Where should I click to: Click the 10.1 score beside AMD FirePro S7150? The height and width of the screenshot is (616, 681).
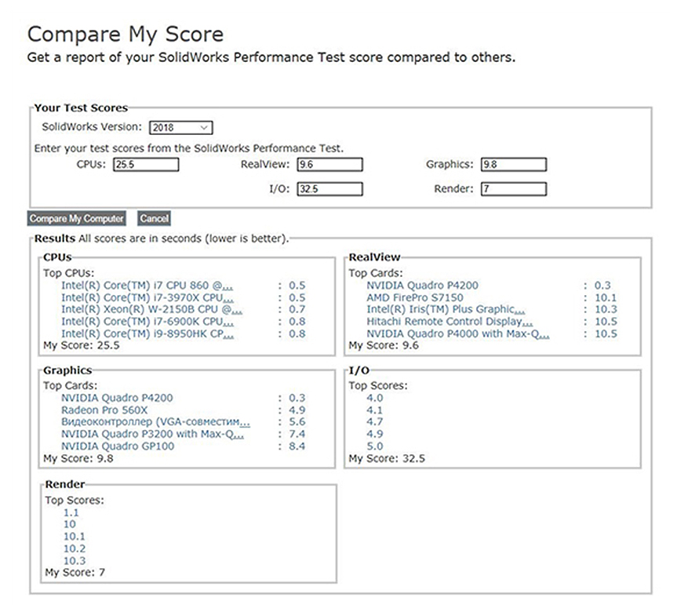606,297
